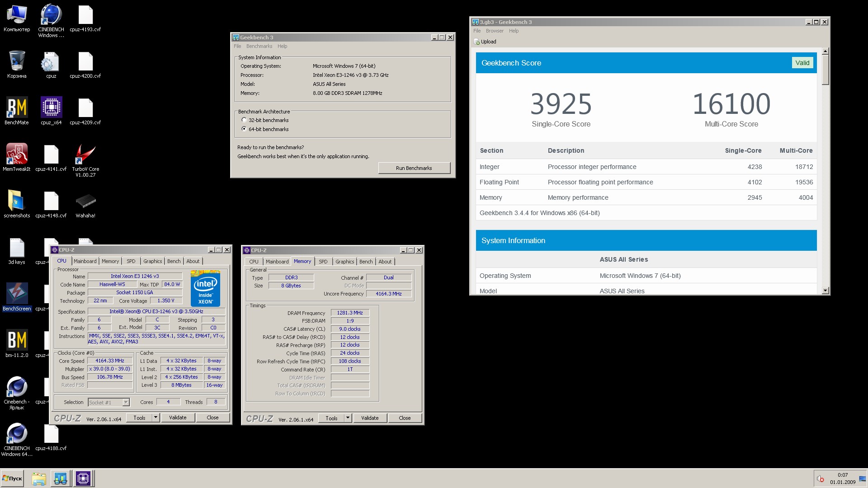Click scroll-down arrow in Geekbench results
The height and width of the screenshot is (488, 868).
825,291
